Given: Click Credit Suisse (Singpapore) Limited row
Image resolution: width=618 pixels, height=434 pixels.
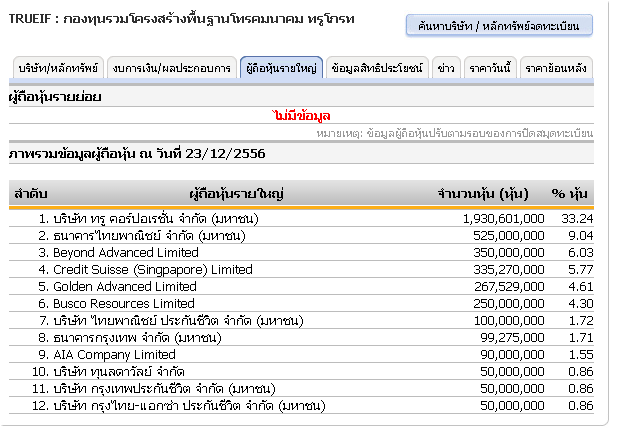Looking at the screenshot, I should coord(301,269).
